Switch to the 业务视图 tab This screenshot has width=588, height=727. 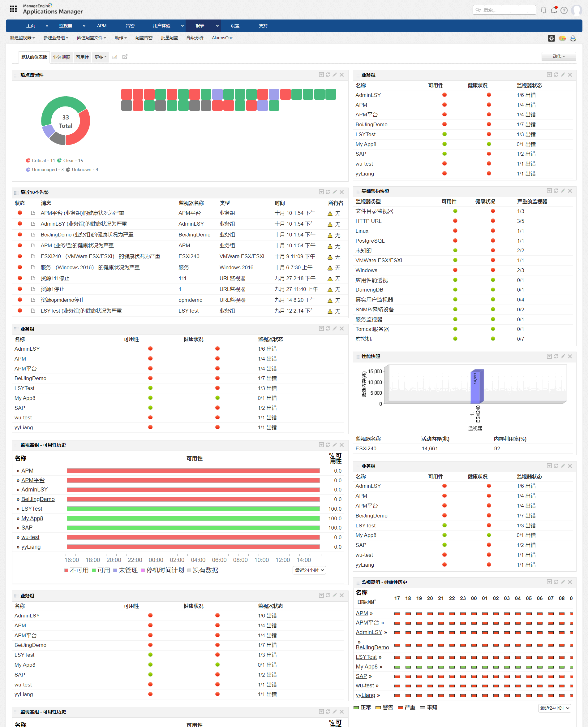[62, 57]
